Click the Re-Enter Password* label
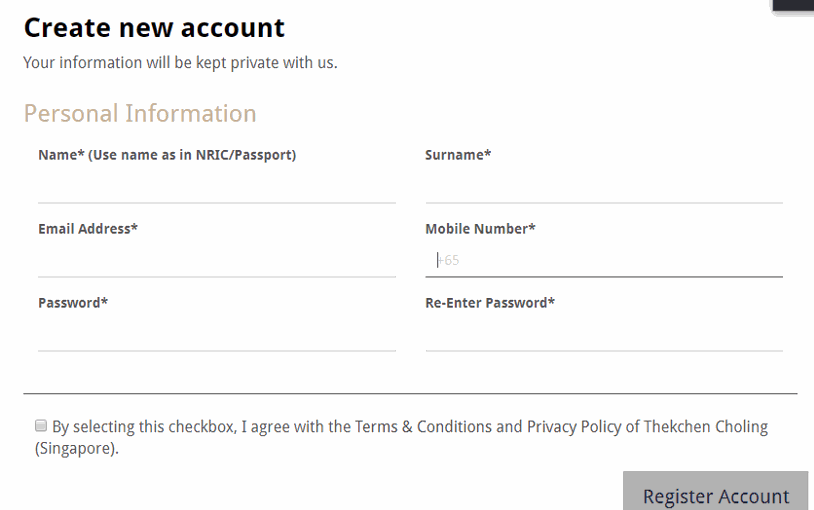The height and width of the screenshot is (510, 814). [x=490, y=303]
